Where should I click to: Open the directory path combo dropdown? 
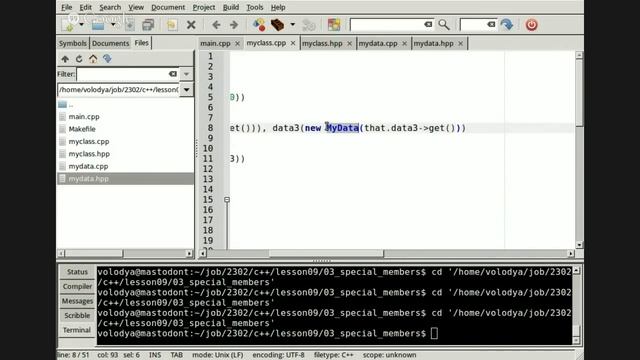pos(187,90)
